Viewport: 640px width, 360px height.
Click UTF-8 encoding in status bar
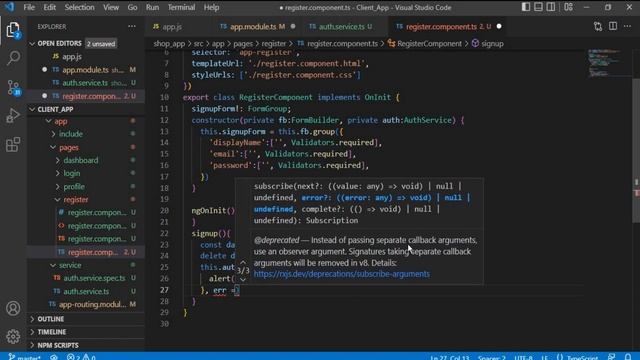(524, 357)
